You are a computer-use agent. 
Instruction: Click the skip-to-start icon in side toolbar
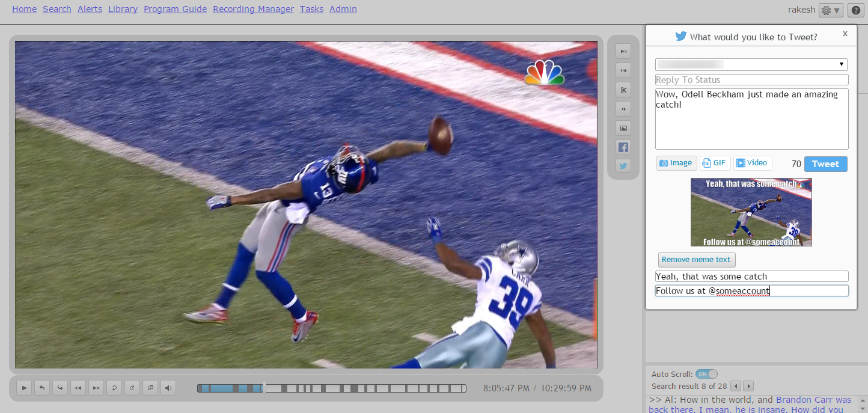pyautogui.click(x=623, y=71)
